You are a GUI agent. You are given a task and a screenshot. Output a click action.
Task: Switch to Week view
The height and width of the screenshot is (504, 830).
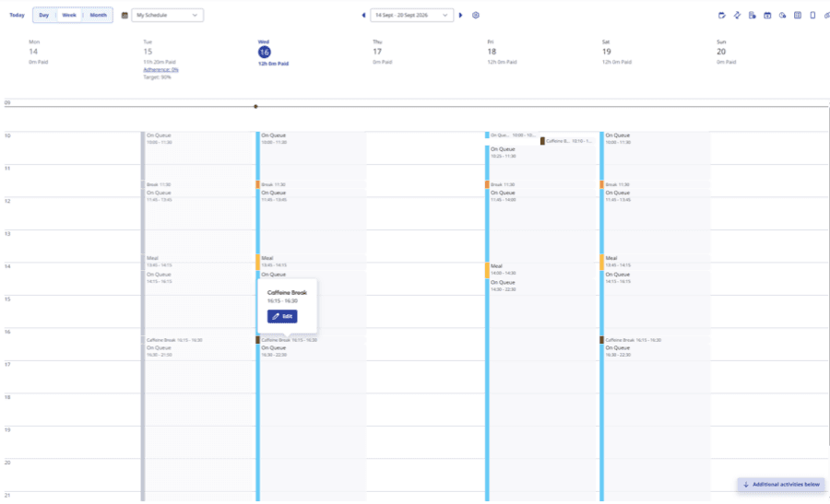click(x=69, y=16)
